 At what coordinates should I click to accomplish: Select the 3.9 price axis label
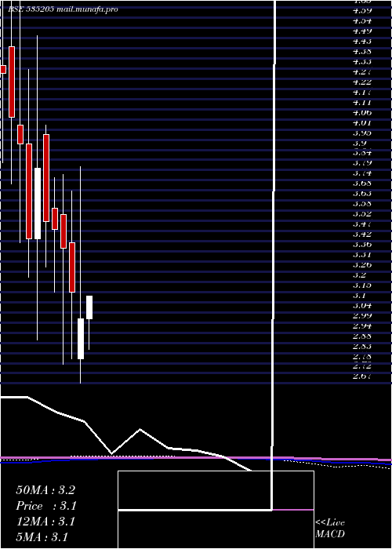(359, 143)
